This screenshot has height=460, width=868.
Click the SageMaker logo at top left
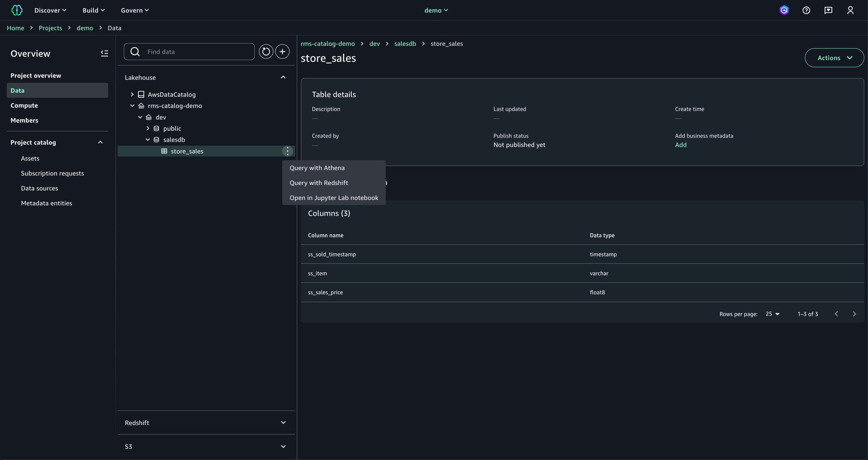pyautogui.click(x=17, y=10)
